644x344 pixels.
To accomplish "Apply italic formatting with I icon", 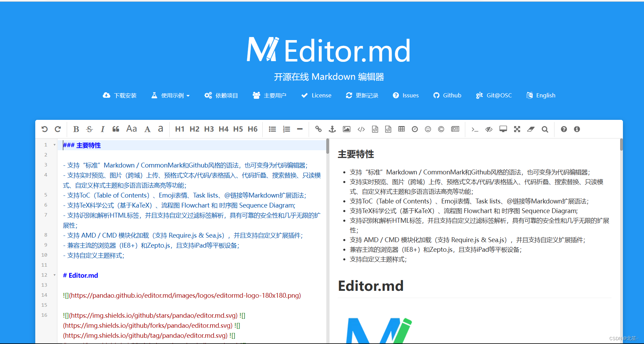I will tap(103, 129).
